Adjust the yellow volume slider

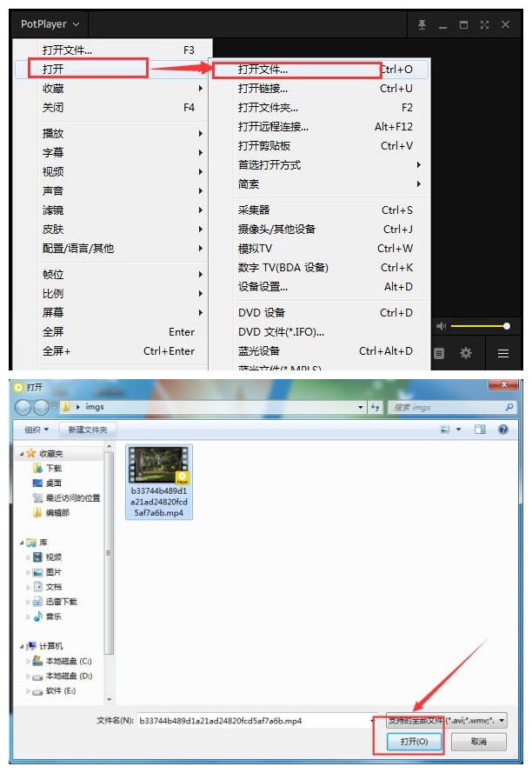click(x=480, y=326)
